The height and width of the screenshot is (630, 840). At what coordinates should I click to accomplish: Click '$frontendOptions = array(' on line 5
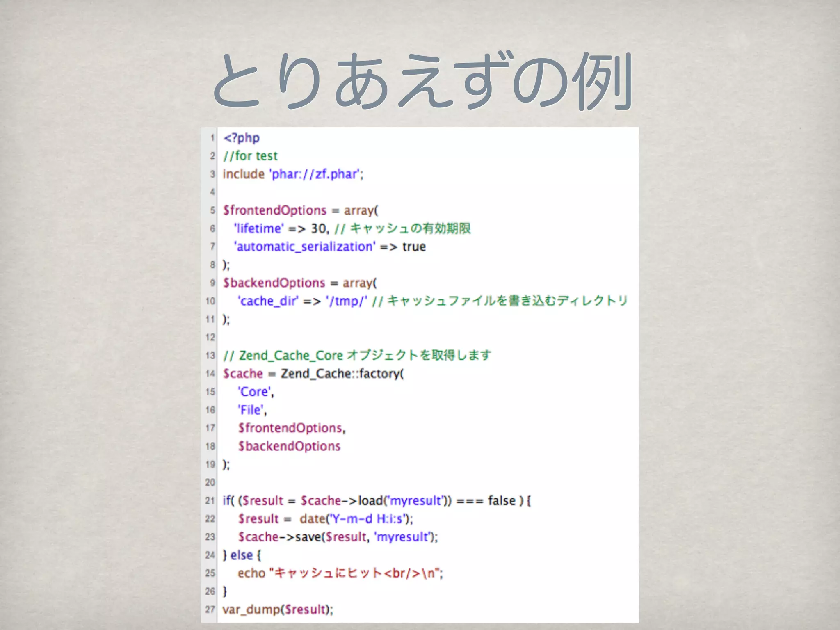300,210
